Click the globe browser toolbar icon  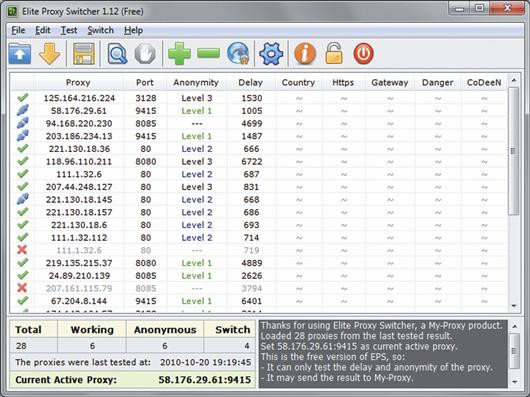pos(238,54)
